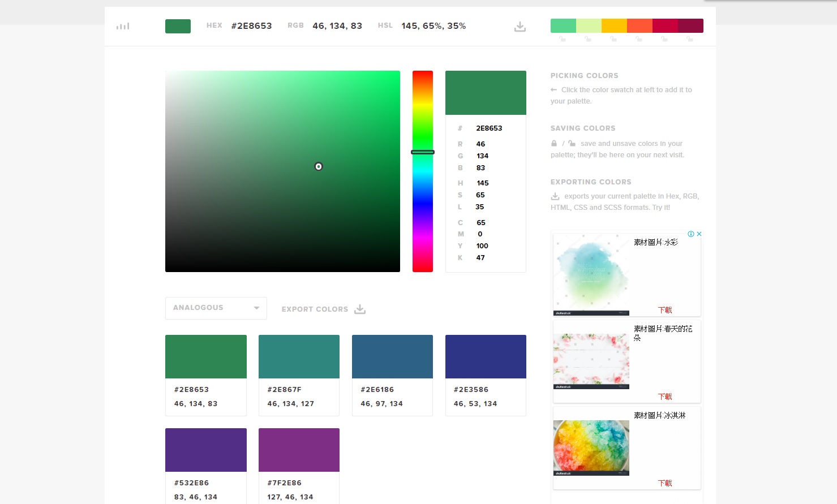Select the mint green palette color
This screenshot has width=837, height=504.
[563, 25]
